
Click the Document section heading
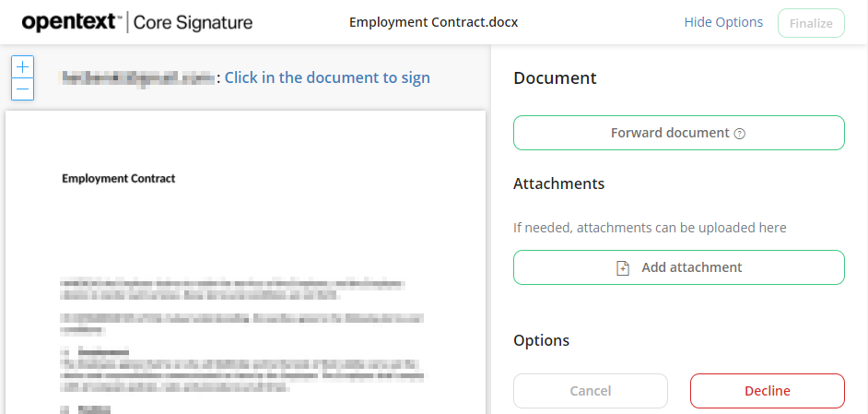[555, 78]
